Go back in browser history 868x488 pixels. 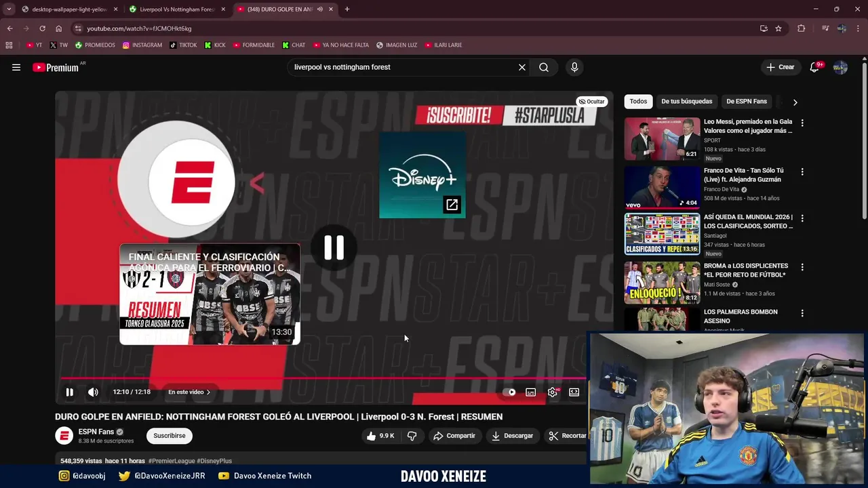9,28
